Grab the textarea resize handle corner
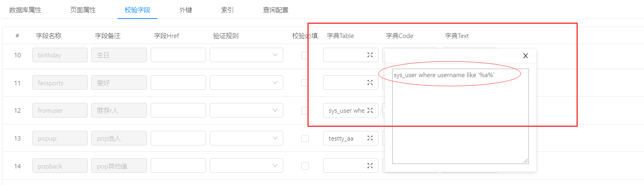Image resolution: width=644 pixels, height=185 pixels. [526, 161]
